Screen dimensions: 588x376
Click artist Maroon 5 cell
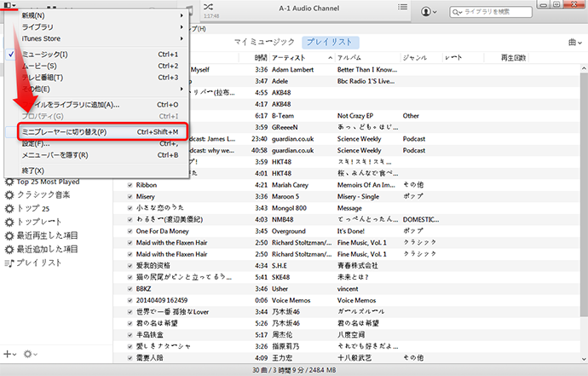pos(285,197)
